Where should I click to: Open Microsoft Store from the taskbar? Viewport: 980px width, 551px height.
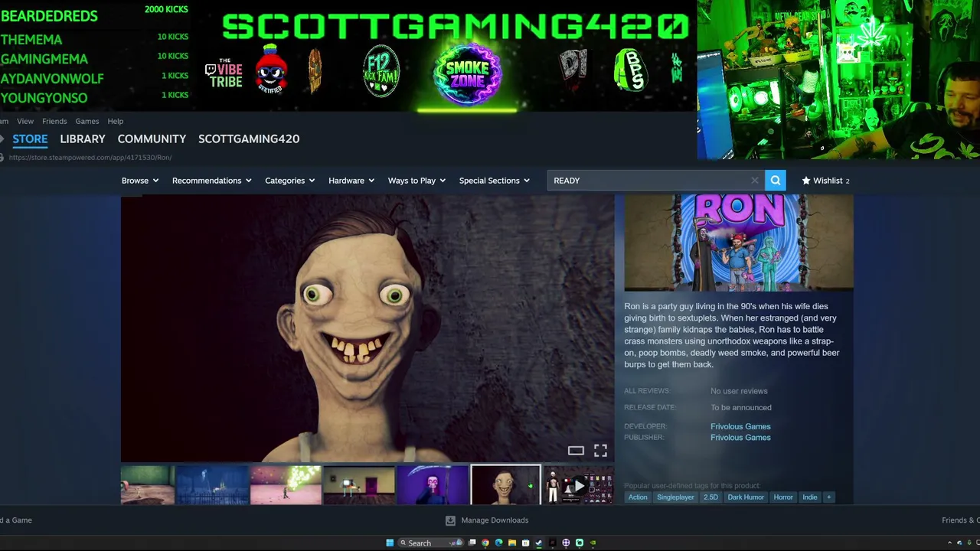point(525,543)
